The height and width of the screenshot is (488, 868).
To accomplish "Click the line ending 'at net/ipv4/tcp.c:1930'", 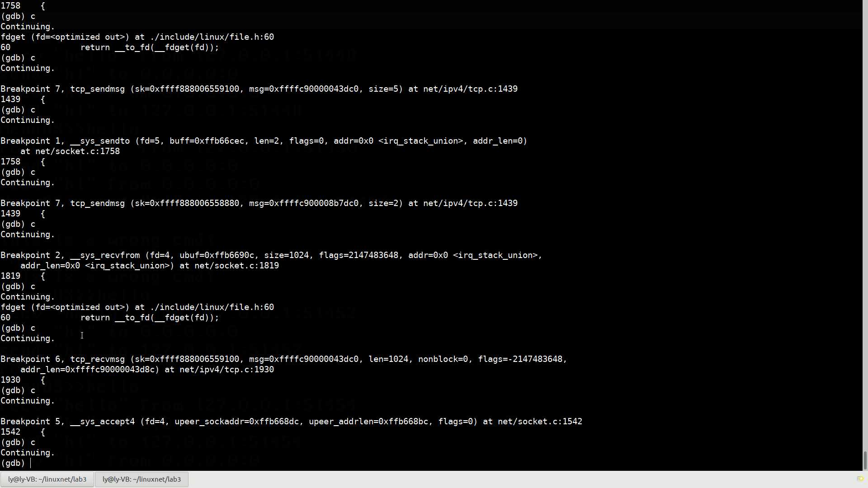I will (147, 370).
